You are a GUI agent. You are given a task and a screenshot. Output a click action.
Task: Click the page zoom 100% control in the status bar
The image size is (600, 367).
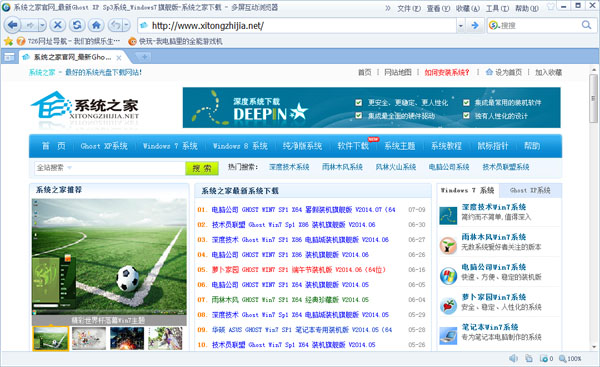tap(570, 359)
